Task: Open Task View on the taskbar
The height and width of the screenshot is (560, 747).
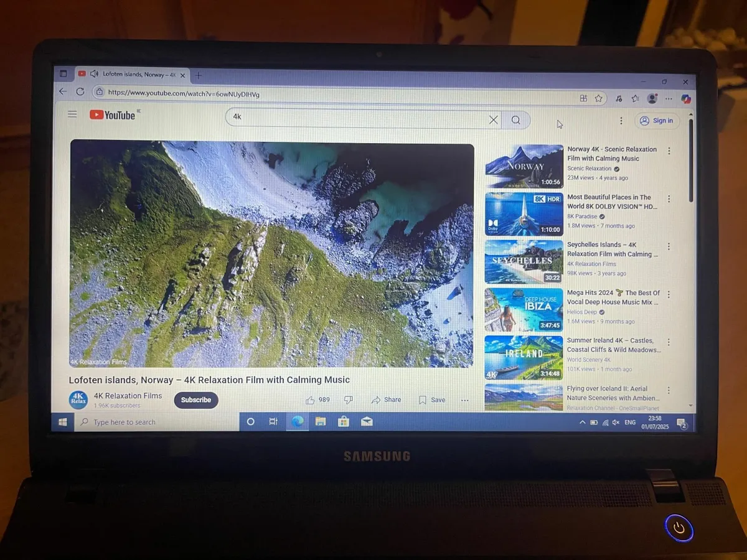Action: pyautogui.click(x=273, y=422)
